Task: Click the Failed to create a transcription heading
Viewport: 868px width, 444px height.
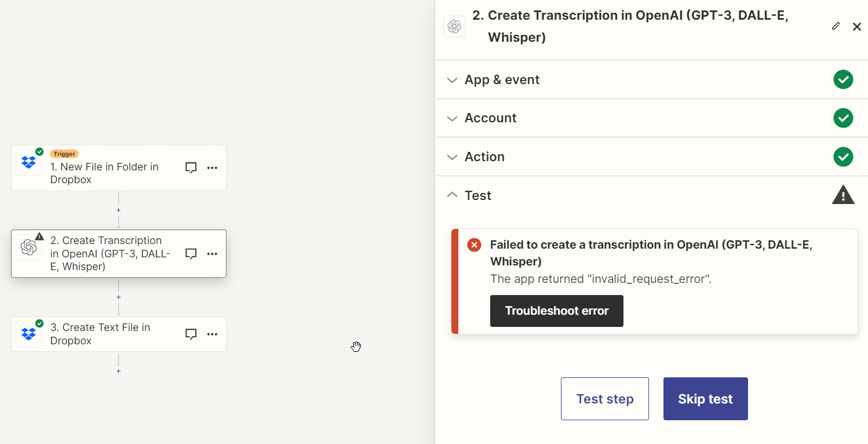Action: tap(651, 253)
